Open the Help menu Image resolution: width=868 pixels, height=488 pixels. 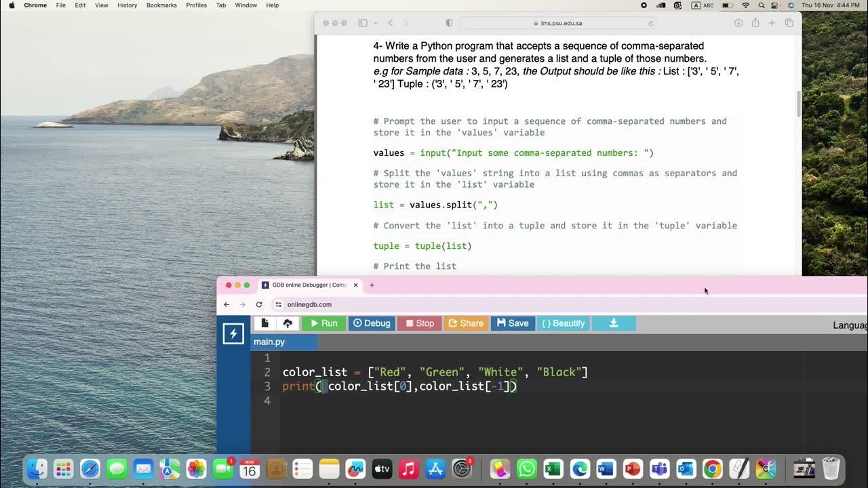(x=273, y=5)
